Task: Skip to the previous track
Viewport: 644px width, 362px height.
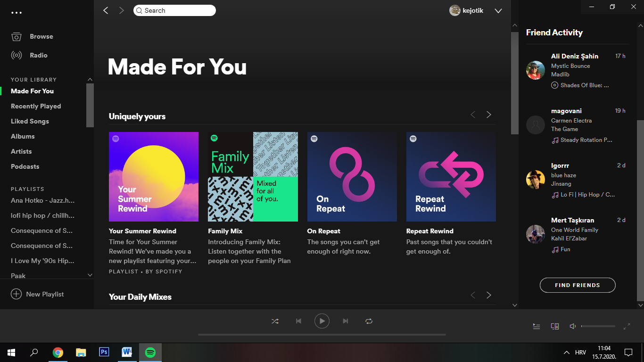Action: [x=298, y=321]
